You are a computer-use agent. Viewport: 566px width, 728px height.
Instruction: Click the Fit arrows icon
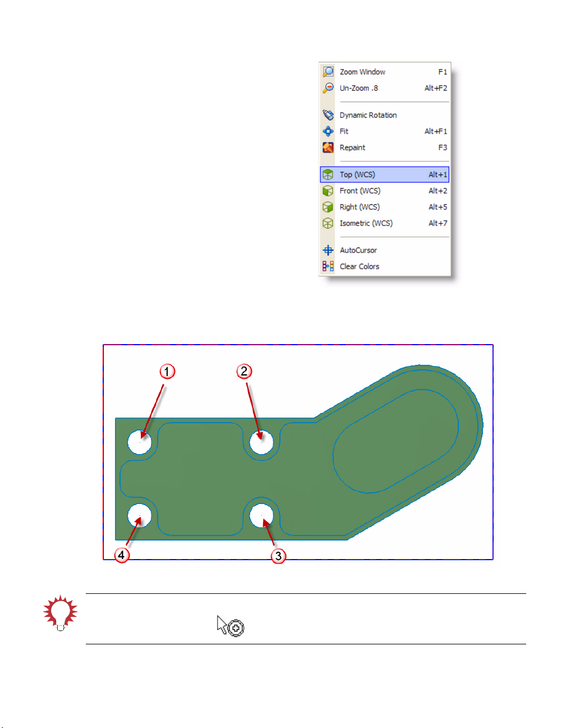click(x=328, y=131)
